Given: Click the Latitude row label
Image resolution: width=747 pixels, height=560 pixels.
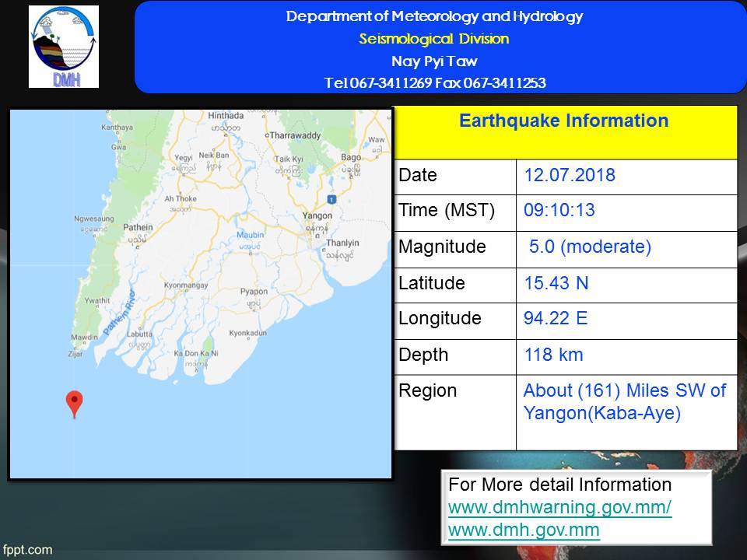Looking at the screenshot, I should [x=432, y=283].
